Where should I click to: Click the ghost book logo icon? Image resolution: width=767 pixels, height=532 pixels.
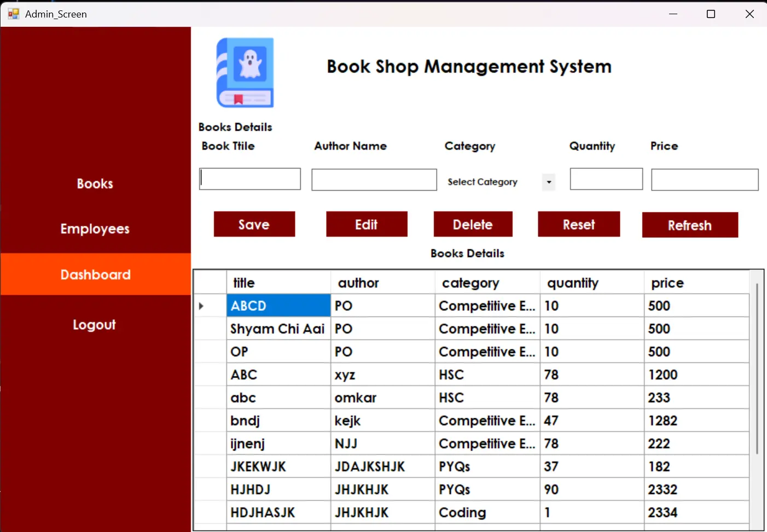[245, 73]
